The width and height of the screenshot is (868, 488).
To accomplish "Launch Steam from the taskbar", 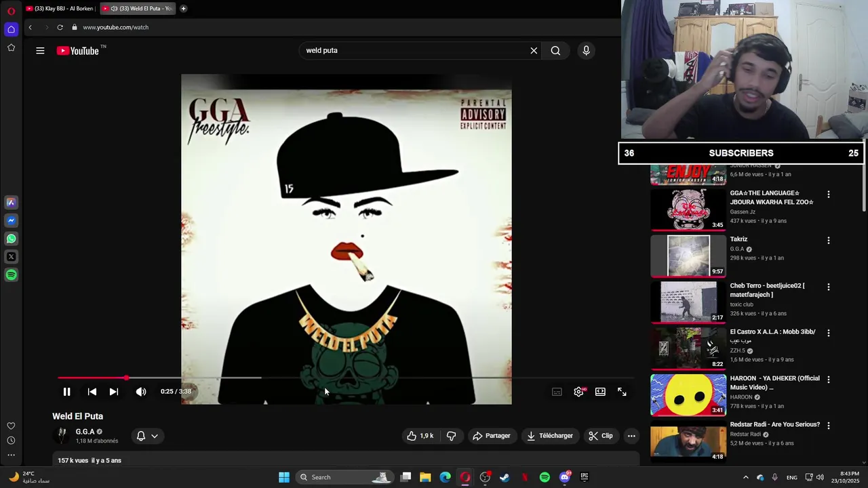I will [505, 477].
